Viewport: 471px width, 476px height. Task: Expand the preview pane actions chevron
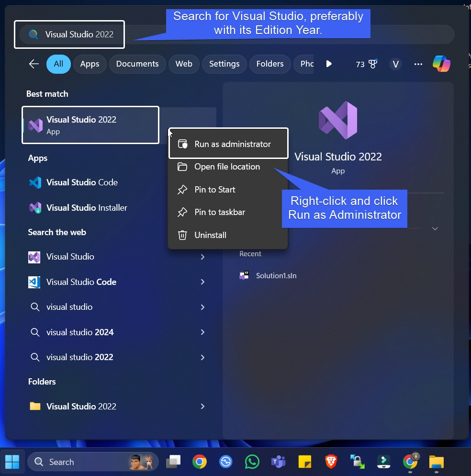click(x=435, y=228)
